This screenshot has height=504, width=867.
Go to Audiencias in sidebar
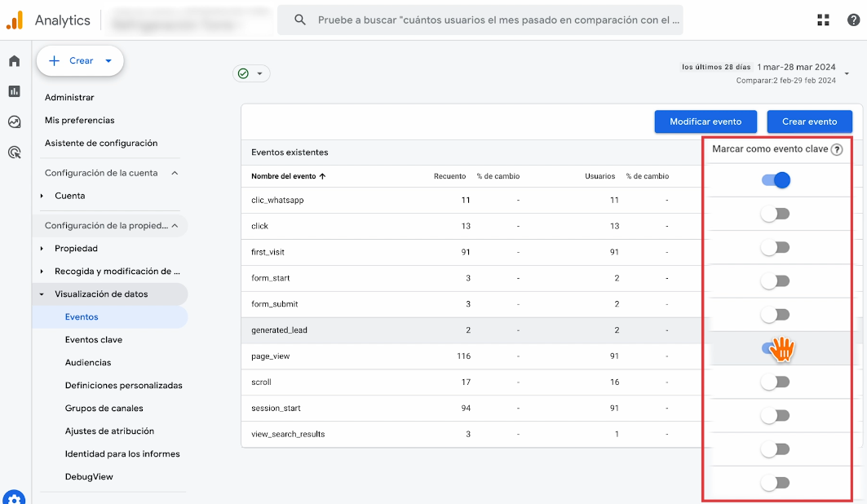(x=88, y=363)
